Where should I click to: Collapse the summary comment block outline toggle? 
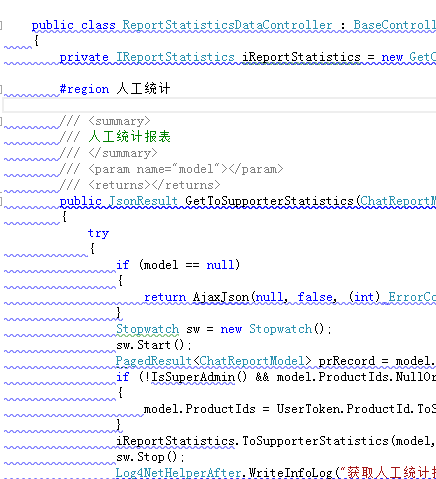pyautogui.click(x=1, y=121)
